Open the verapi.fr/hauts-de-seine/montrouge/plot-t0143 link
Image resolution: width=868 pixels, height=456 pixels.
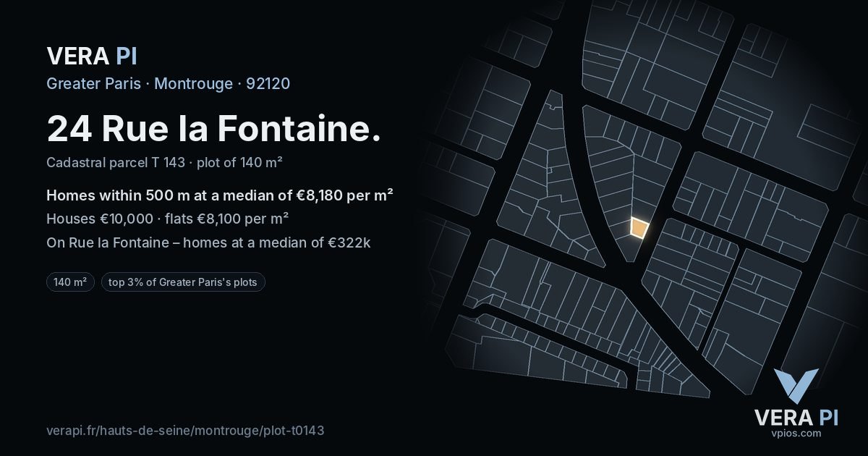point(185,430)
